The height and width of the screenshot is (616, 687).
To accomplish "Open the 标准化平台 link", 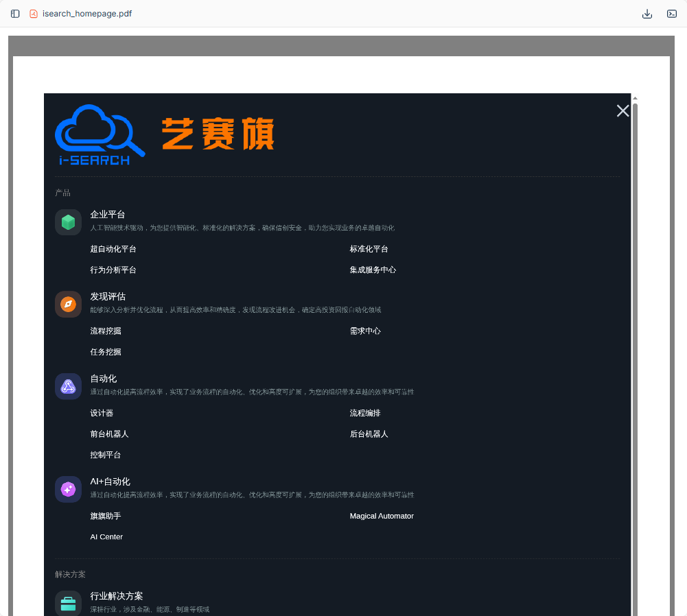I will pyautogui.click(x=369, y=249).
